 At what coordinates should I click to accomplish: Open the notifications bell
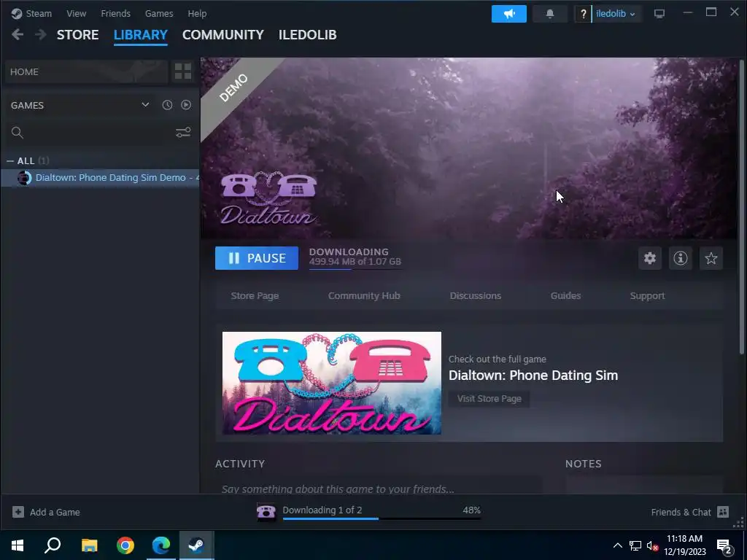[x=550, y=14]
